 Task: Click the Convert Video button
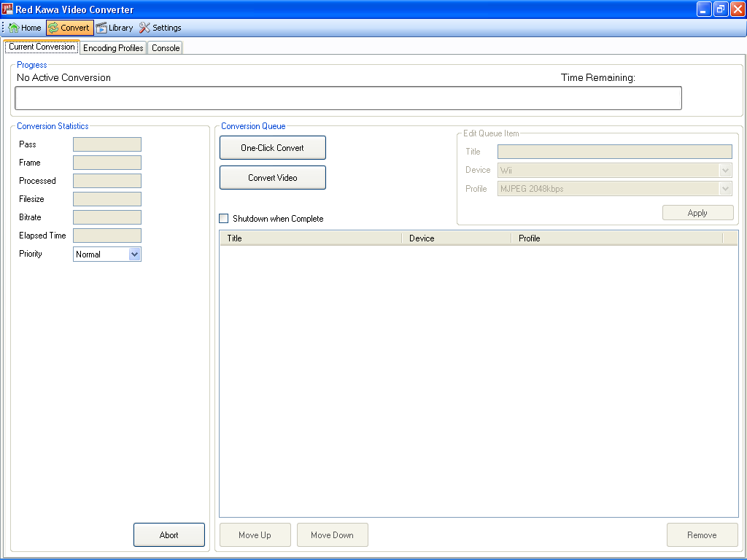272,178
